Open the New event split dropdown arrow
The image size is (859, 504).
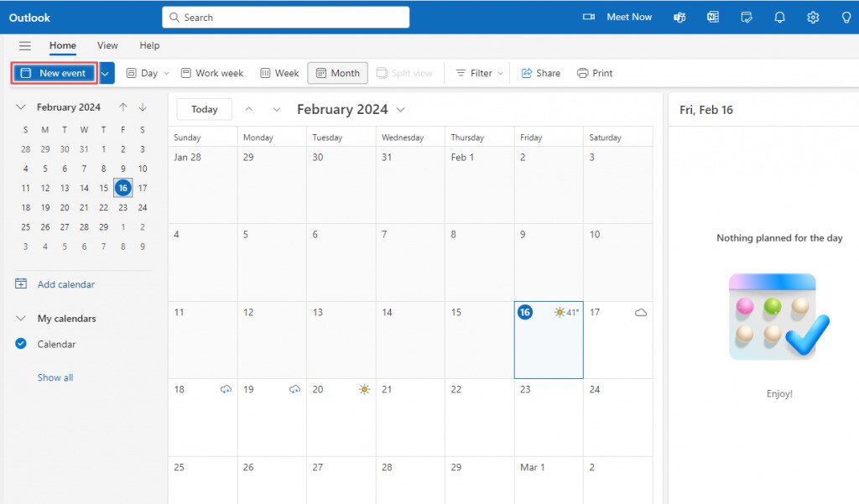coord(105,73)
